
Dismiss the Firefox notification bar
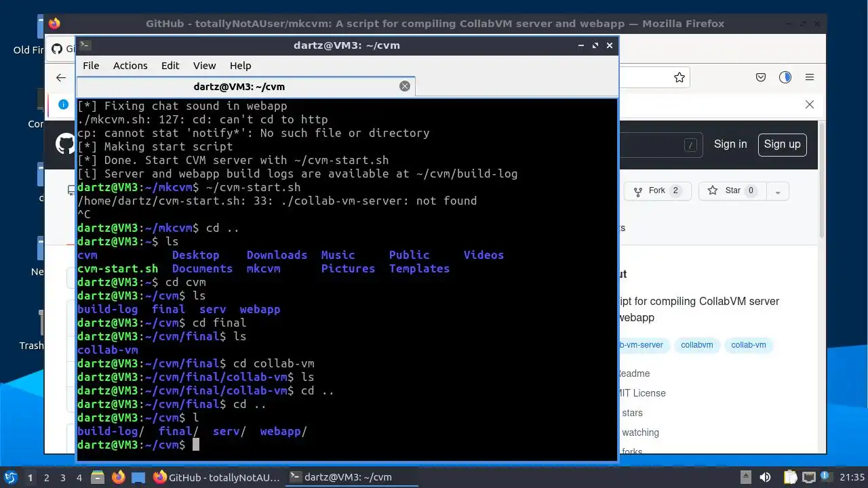point(810,104)
